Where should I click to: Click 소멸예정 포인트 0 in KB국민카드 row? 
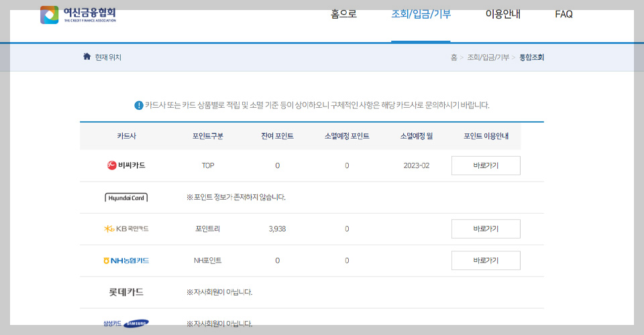[x=347, y=228]
